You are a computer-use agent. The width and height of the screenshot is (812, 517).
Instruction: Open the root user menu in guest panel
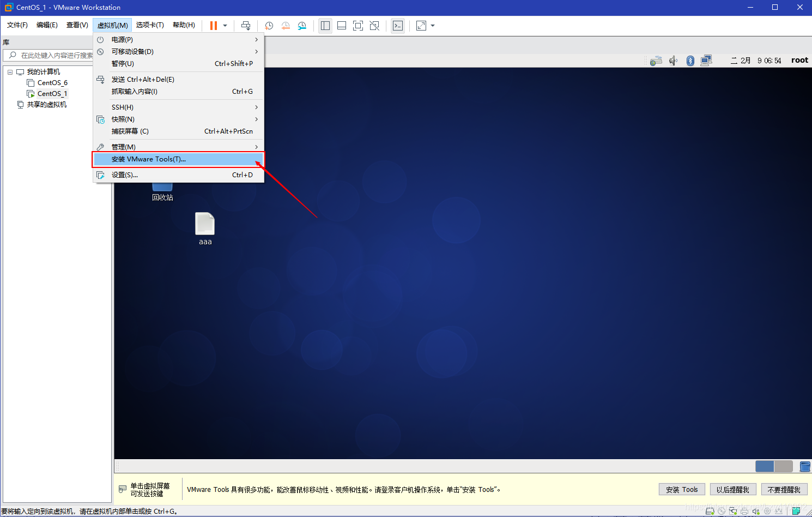pyautogui.click(x=799, y=60)
